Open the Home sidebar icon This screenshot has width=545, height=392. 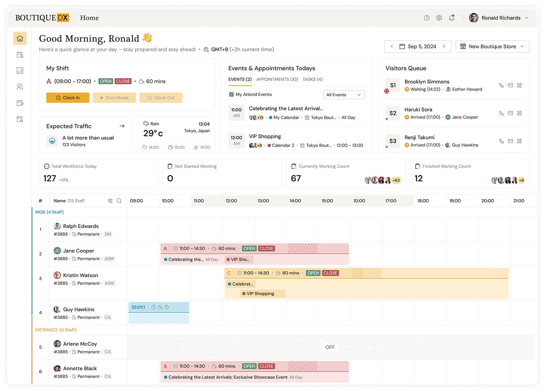(x=20, y=38)
